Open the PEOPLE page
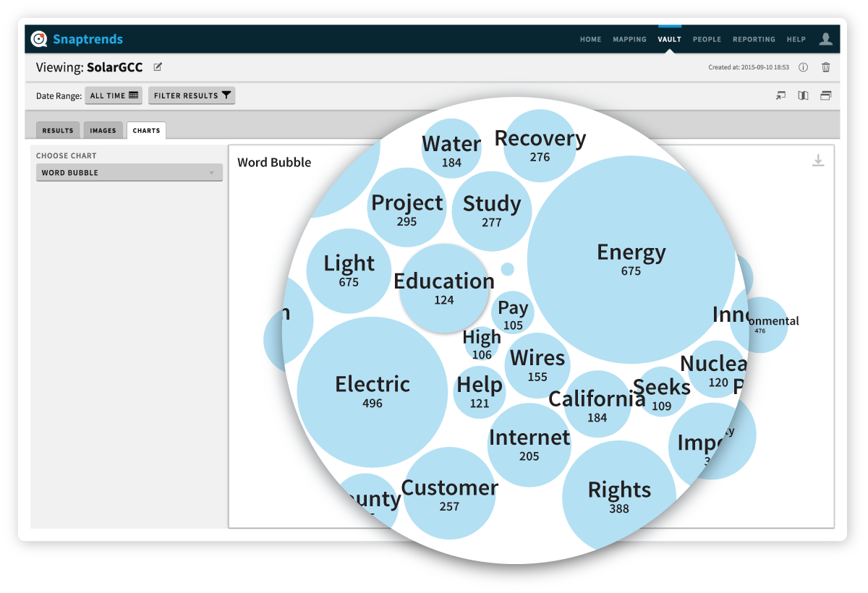The image size is (868, 593). (x=707, y=39)
